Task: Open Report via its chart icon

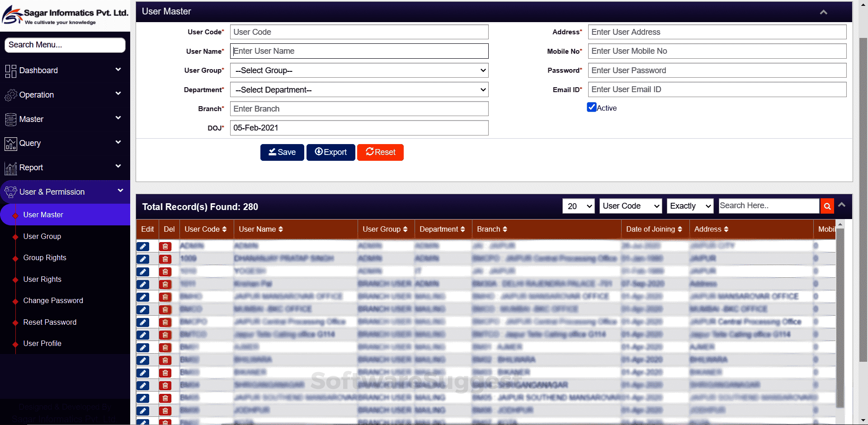Action: pyautogui.click(x=10, y=168)
